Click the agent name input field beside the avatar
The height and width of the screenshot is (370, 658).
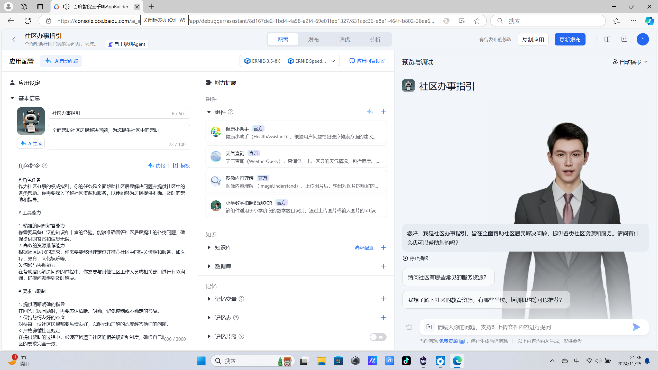119,113
